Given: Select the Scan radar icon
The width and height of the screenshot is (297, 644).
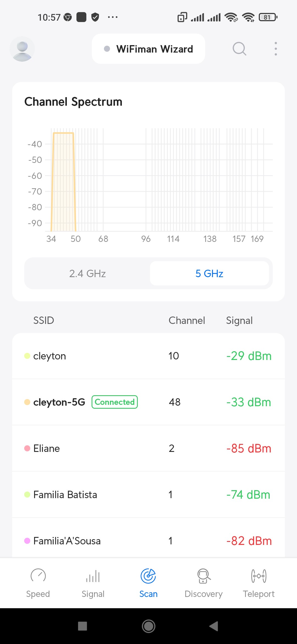Looking at the screenshot, I should pos(148,576).
